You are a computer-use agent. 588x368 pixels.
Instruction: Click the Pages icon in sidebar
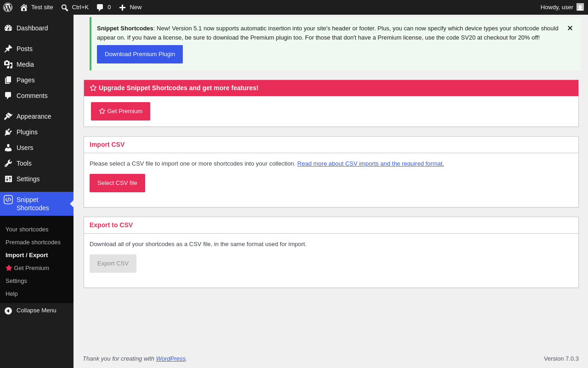(8, 80)
